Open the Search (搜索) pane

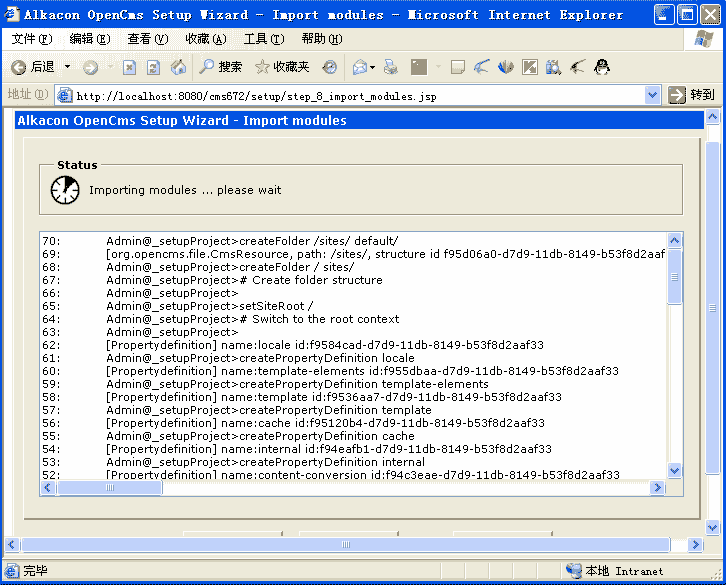(x=220, y=67)
